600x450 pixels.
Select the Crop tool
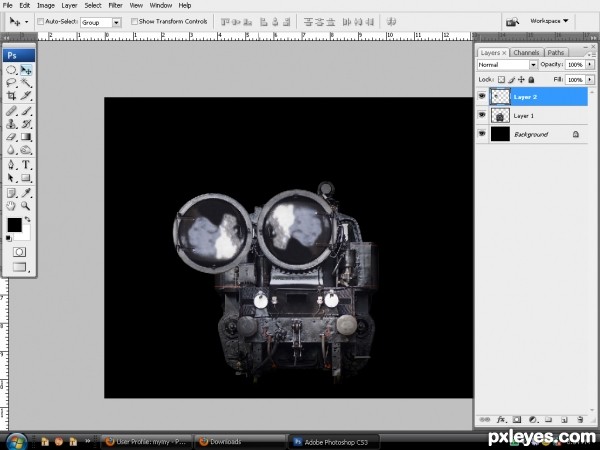click(11, 95)
